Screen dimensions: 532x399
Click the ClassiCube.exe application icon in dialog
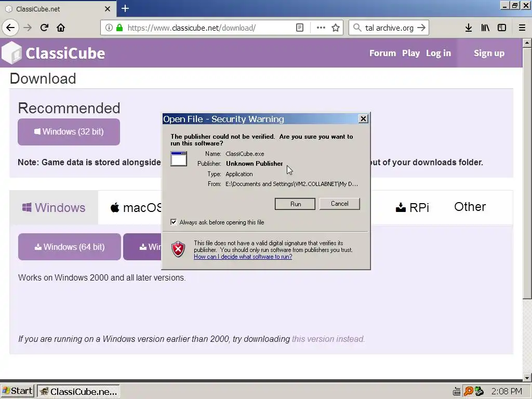coord(179,159)
